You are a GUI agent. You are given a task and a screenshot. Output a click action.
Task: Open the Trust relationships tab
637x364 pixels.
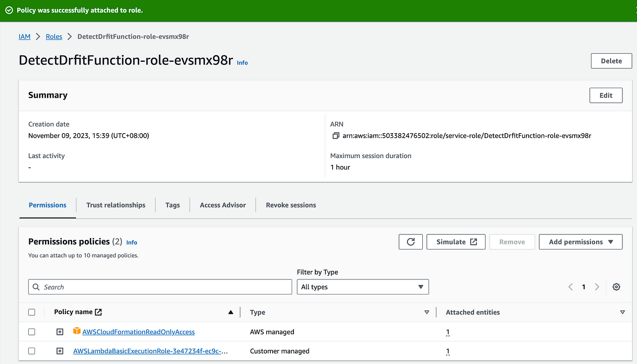(x=116, y=205)
